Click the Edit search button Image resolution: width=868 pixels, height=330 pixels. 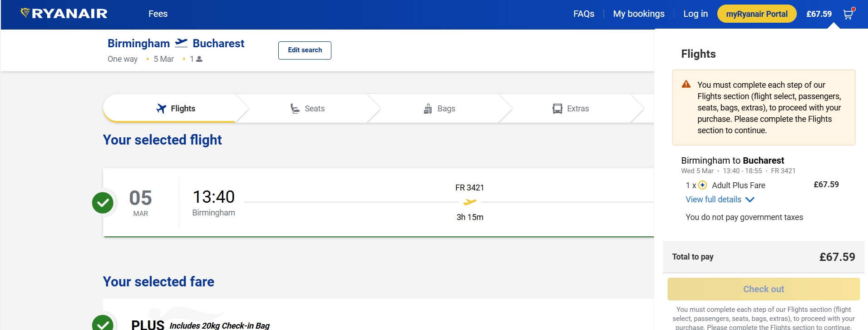point(305,50)
